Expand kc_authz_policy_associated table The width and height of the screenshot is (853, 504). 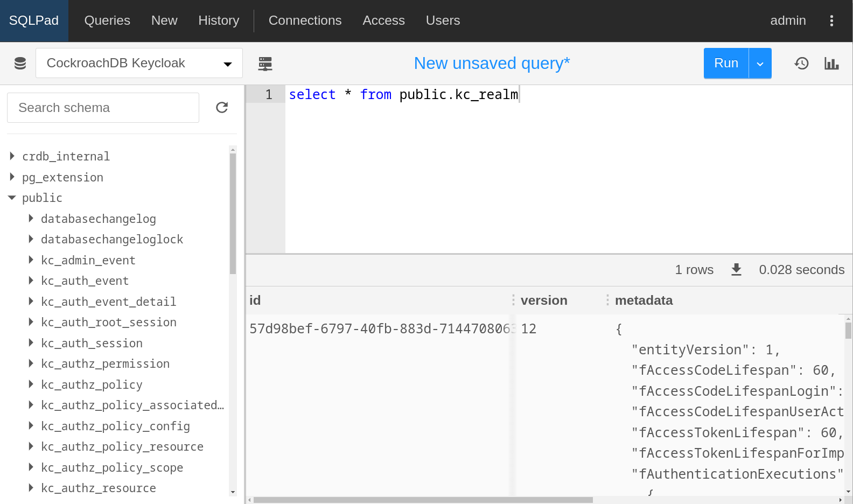[31, 405]
